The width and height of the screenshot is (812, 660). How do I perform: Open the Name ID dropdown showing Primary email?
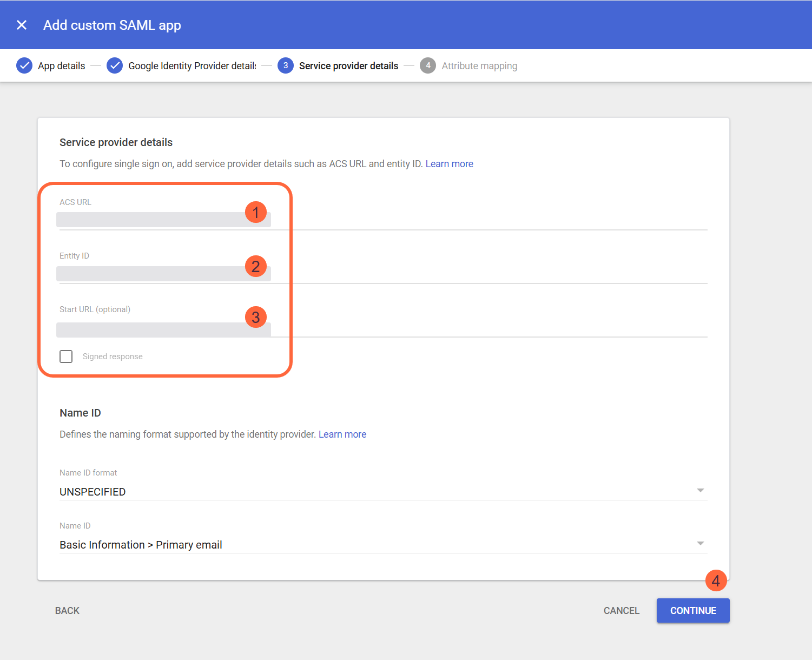701,543
